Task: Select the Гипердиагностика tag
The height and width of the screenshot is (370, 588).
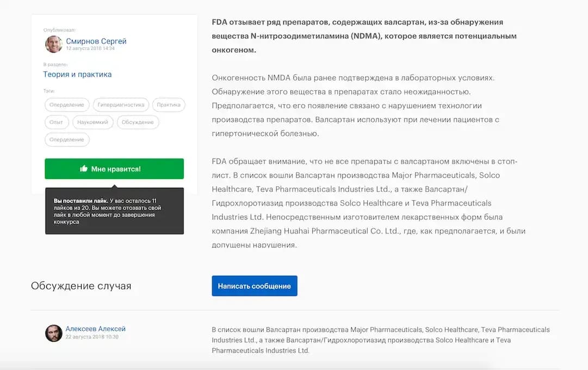Action: (x=121, y=104)
